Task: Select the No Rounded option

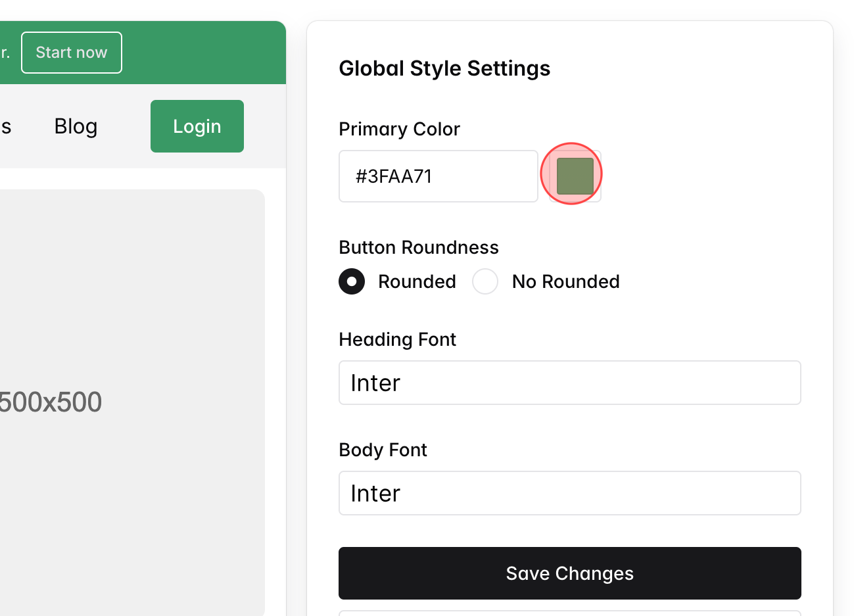Action: (x=485, y=281)
